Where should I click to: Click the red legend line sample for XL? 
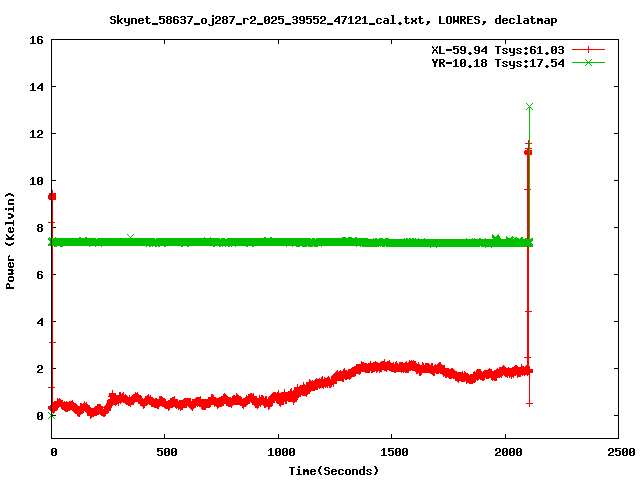pos(588,50)
